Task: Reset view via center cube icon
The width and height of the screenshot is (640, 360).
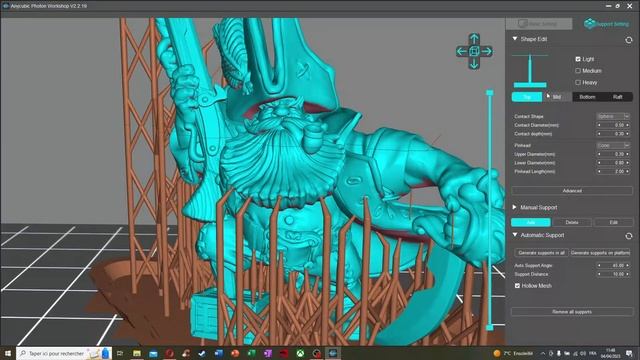Action: [474, 51]
